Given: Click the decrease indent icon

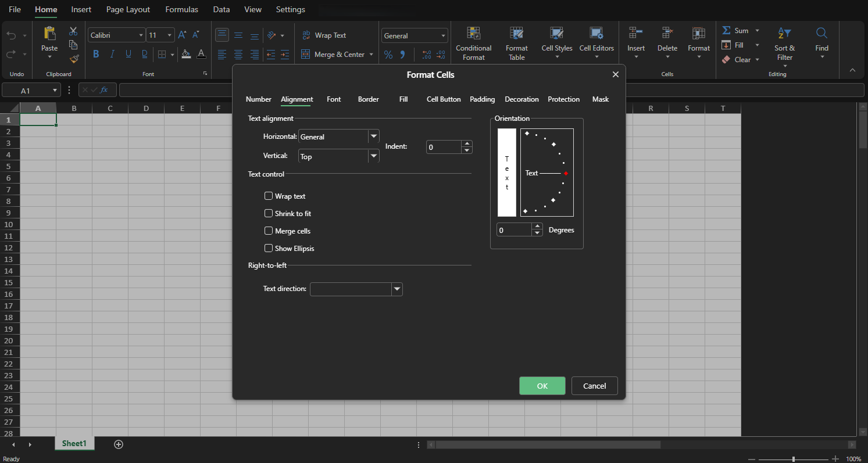Looking at the screenshot, I should click(x=271, y=55).
